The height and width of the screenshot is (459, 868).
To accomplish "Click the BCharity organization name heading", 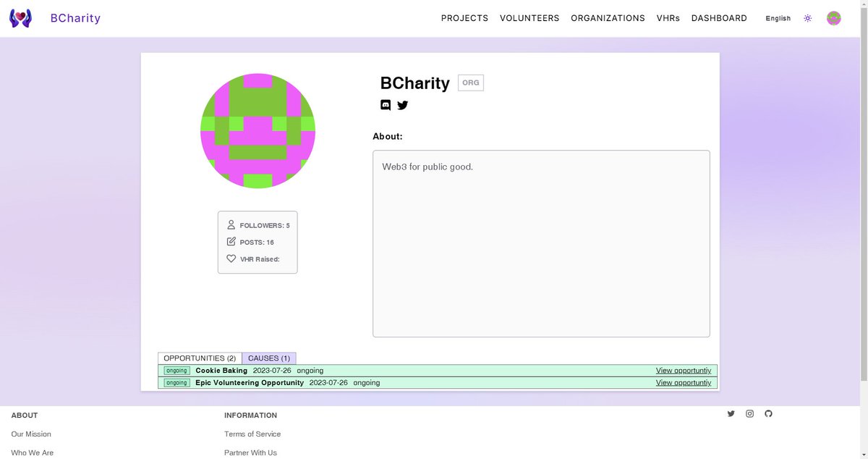I will coord(415,83).
